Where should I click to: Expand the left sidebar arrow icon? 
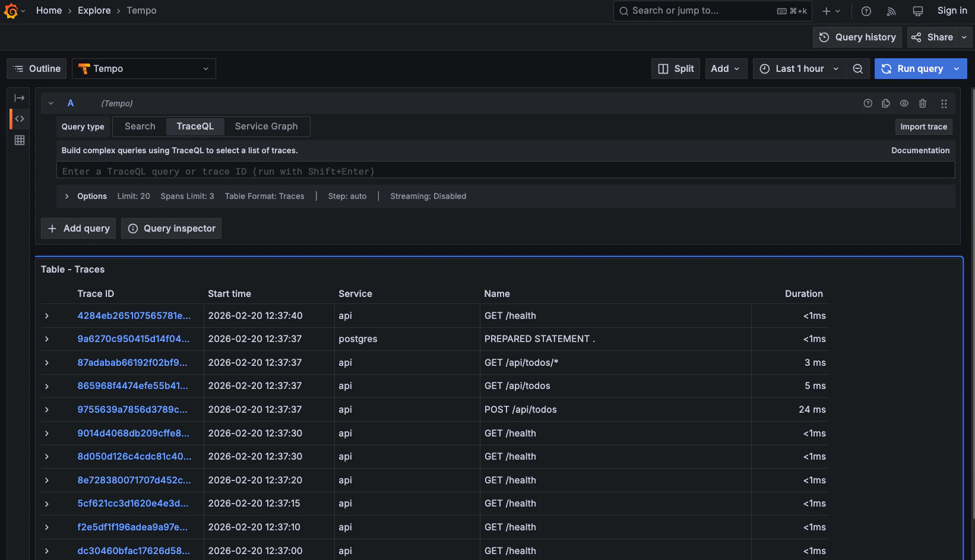pyautogui.click(x=20, y=98)
